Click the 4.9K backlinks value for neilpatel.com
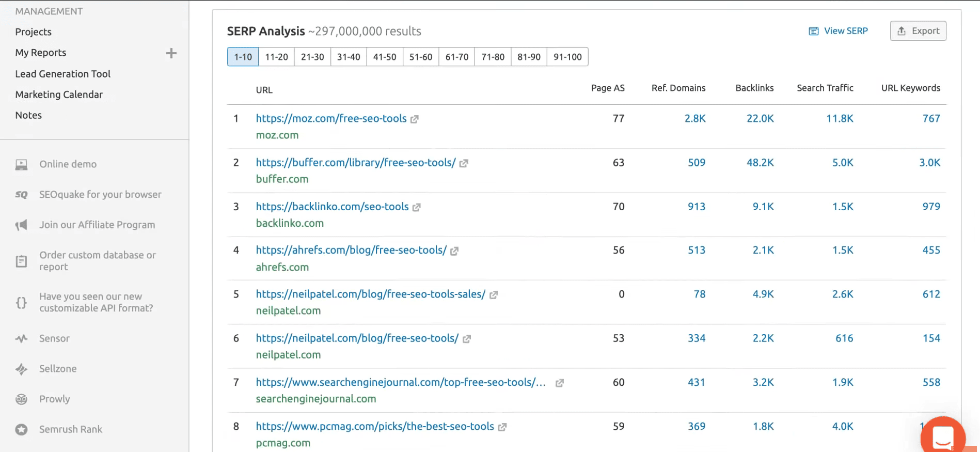 coord(763,294)
